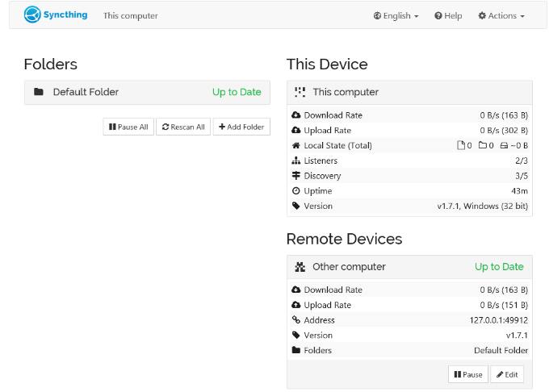Click Other computer Up to Date status
This screenshot has height=392, width=549.
499,267
